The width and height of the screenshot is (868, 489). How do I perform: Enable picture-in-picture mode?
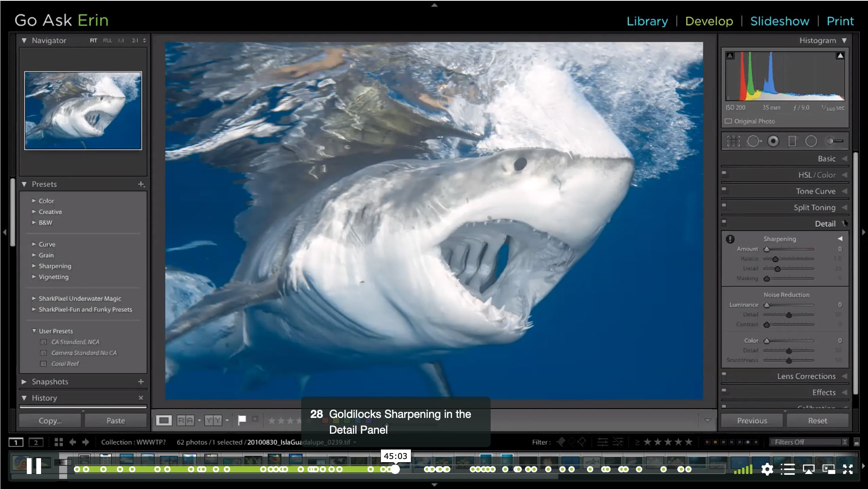coord(829,469)
